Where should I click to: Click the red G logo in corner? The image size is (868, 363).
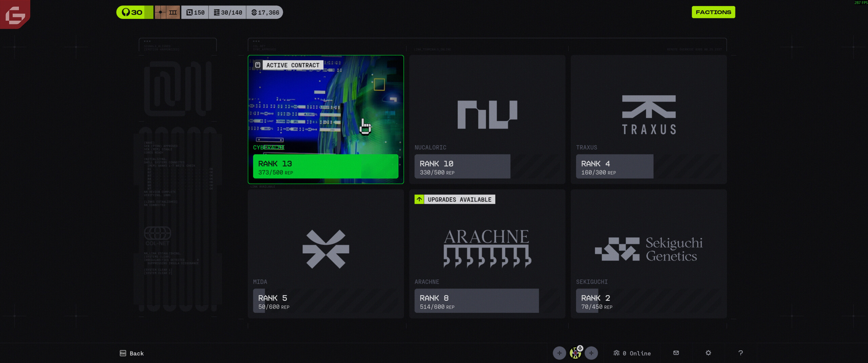point(15,14)
